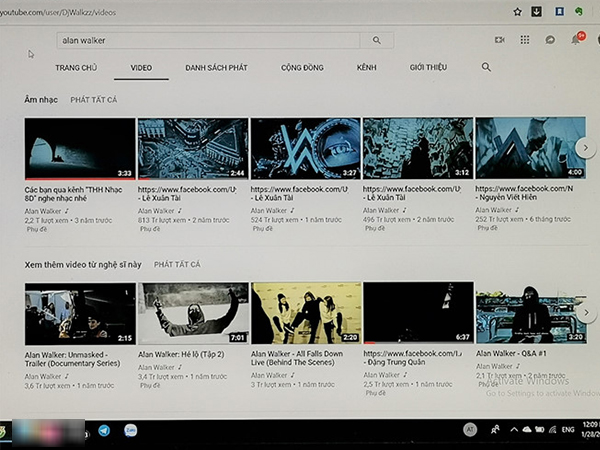The image size is (600, 450).
Task: Open the 2:20 All Falls Down thumbnail
Action: tap(306, 313)
